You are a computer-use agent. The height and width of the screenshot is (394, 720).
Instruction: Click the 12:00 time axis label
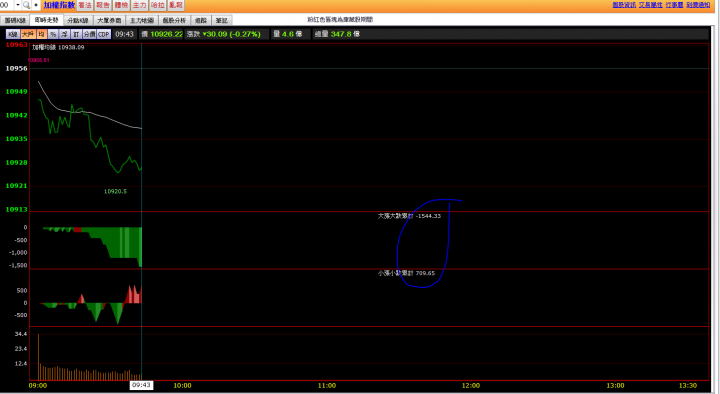tap(471, 386)
